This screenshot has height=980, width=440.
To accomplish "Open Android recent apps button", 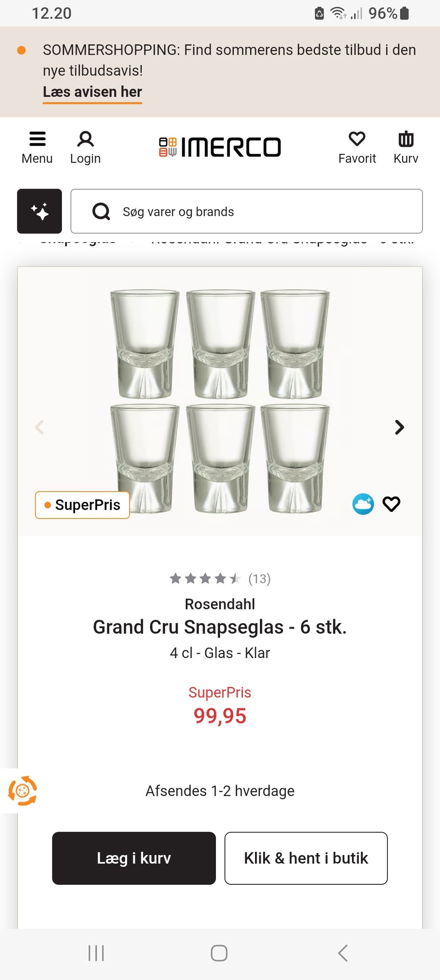I will click(x=96, y=953).
